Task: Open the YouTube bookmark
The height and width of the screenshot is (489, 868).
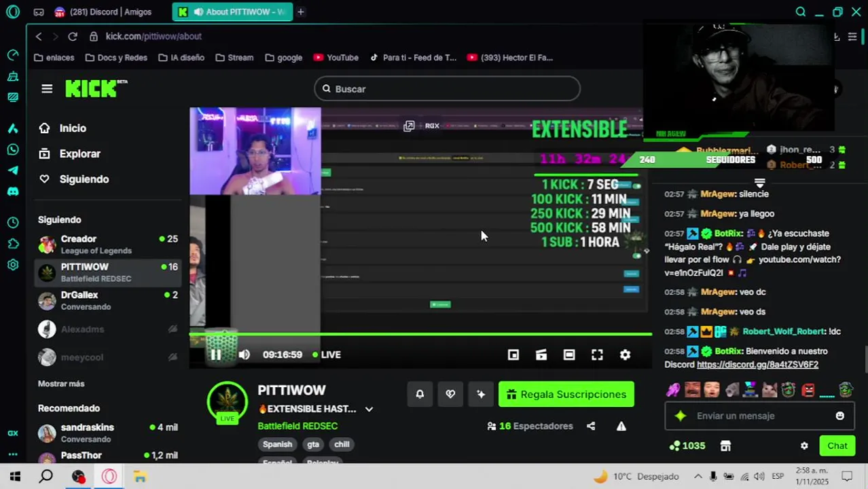Action: [x=336, y=58]
